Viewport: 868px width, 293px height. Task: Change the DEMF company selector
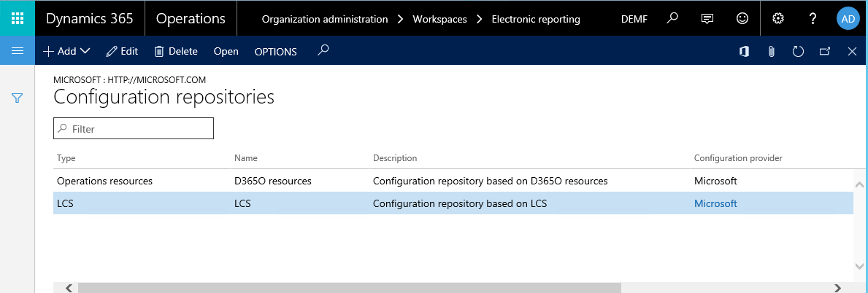point(634,20)
